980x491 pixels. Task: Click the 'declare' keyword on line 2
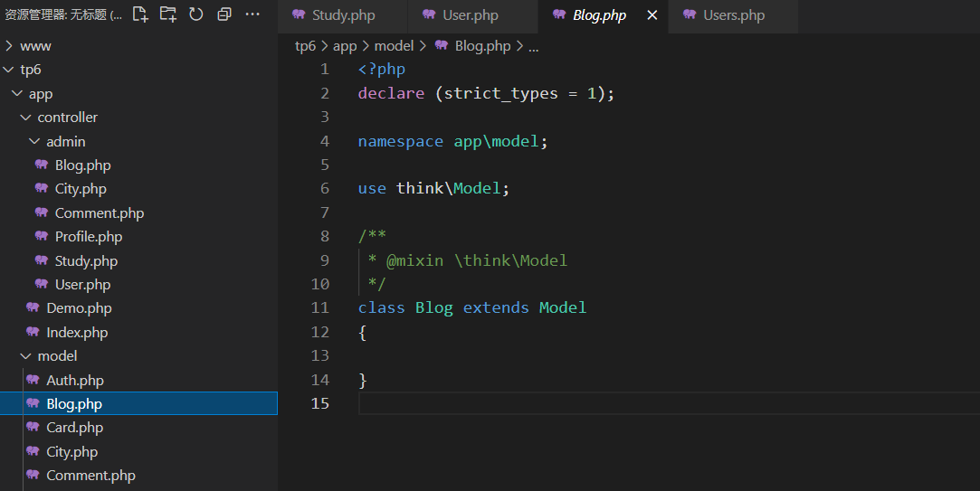(x=391, y=94)
